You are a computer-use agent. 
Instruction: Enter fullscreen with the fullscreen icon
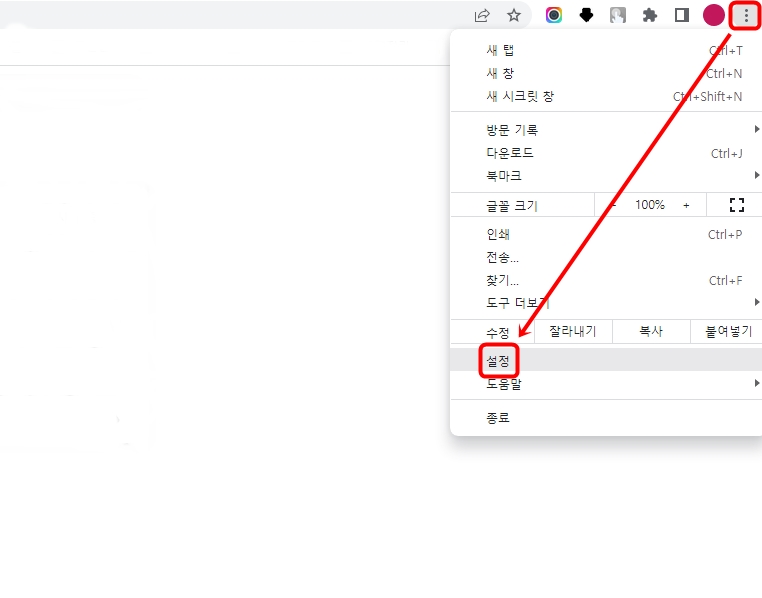(x=737, y=205)
